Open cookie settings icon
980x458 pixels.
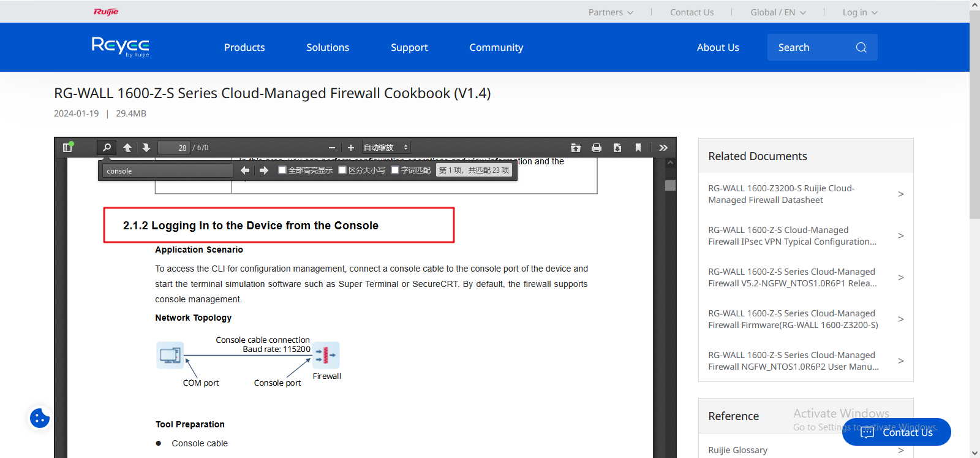pyautogui.click(x=40, y=418)
